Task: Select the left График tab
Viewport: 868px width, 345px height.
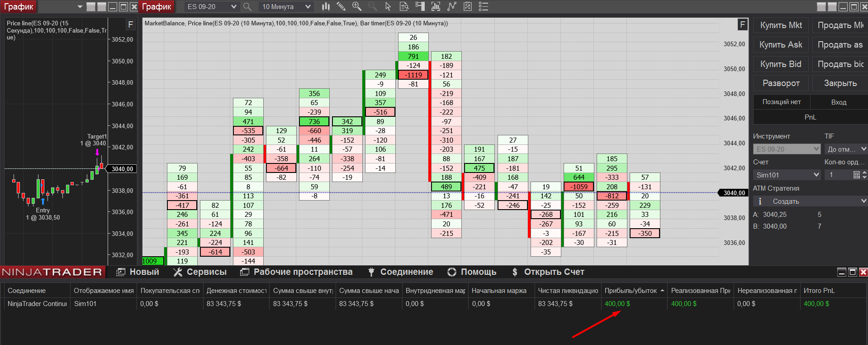Action: (x=19, y=7)
